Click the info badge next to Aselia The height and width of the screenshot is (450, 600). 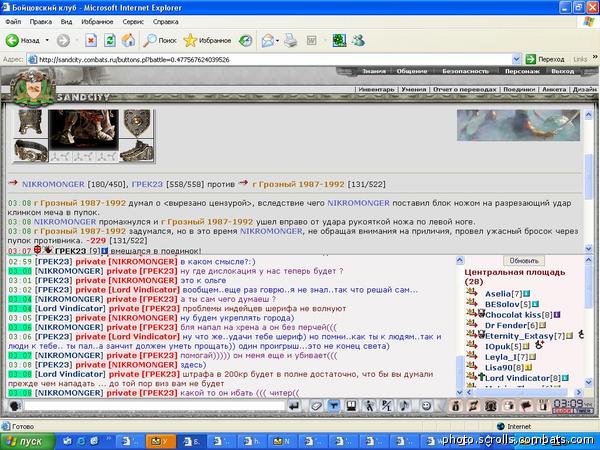click(527, 294)
